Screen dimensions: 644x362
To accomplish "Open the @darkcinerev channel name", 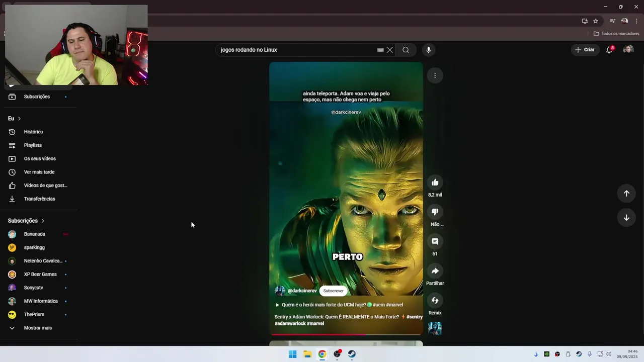I will coord(302,291).
